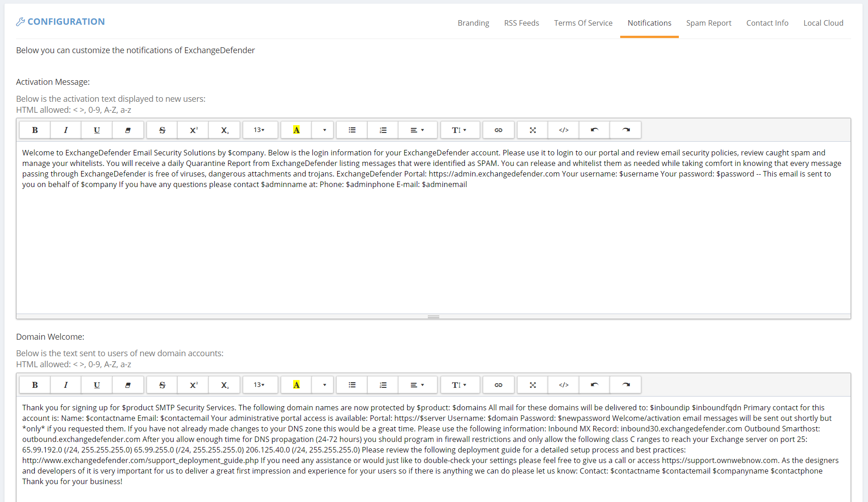Toggle bold in Domain Welcome editor

coord(35,385)
